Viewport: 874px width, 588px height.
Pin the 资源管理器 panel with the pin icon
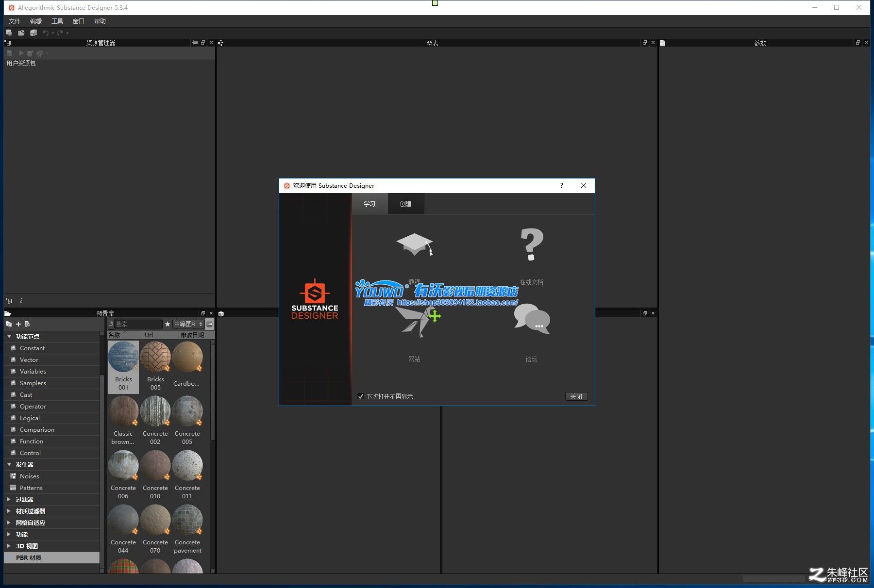click(x=195, y=43)
